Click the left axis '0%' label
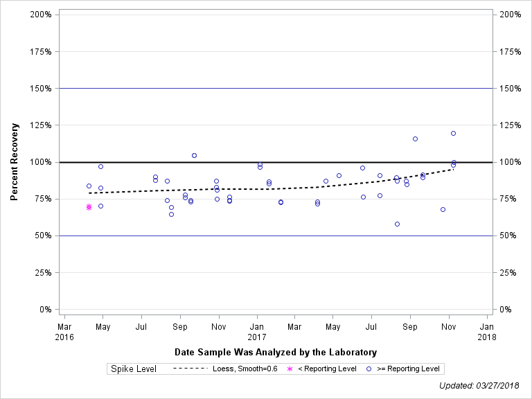The image size is (532, 399). coord(46,310)
